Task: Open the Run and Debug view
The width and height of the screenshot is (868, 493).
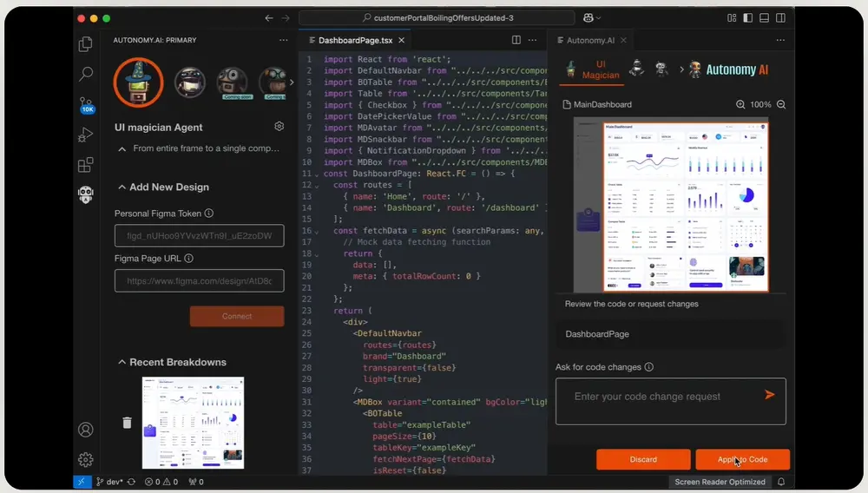Action: pyautogui.click(x=85, y=135)
